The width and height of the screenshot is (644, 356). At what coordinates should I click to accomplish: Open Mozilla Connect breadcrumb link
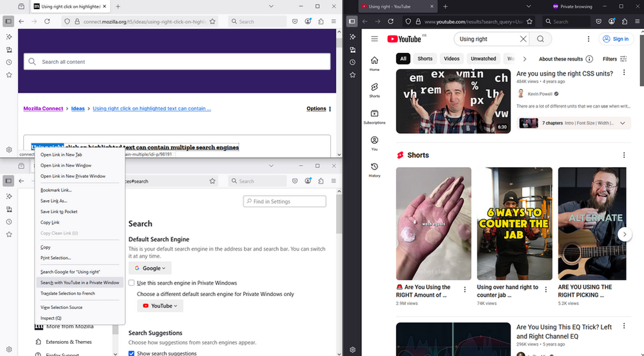(x=43, y=109)
